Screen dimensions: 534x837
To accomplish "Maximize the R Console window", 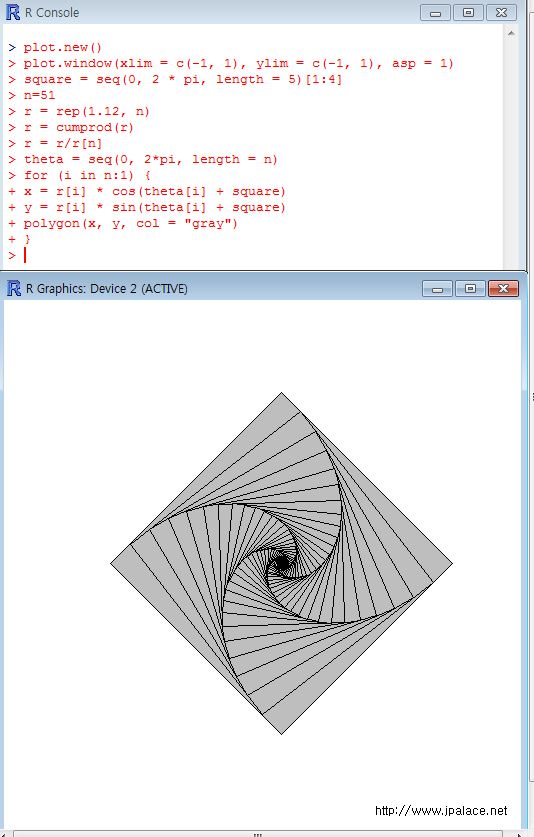I will click(468, 12).
